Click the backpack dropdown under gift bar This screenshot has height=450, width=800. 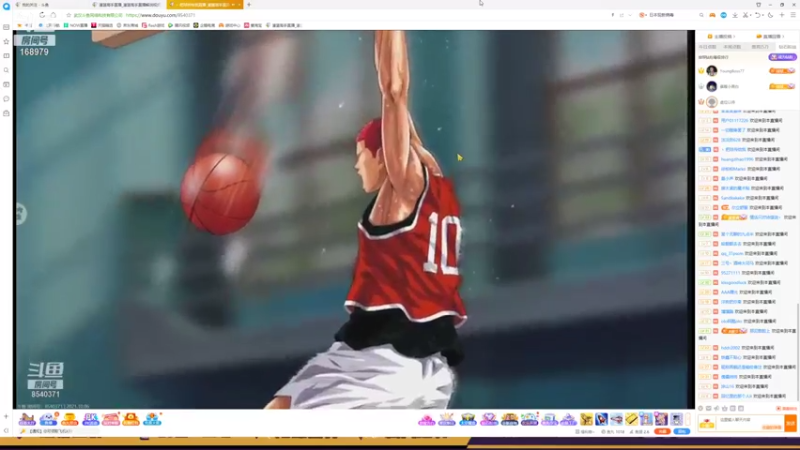[585, 432]
